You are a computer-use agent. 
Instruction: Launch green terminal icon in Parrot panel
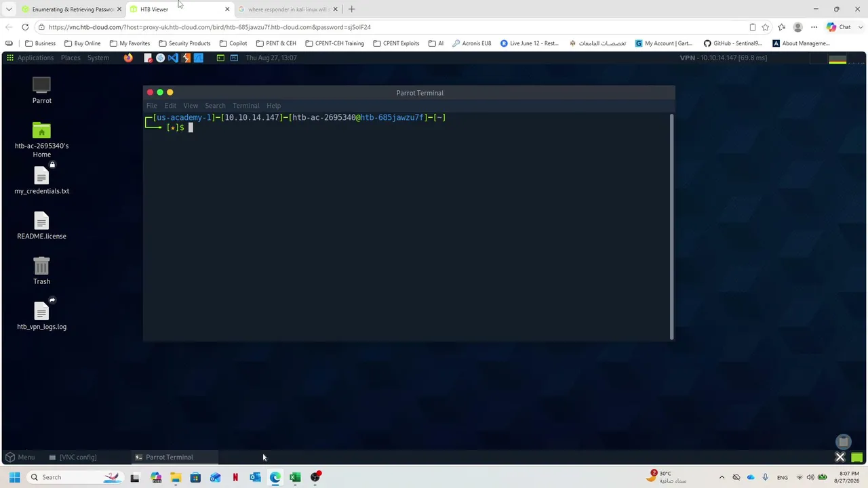220,58
